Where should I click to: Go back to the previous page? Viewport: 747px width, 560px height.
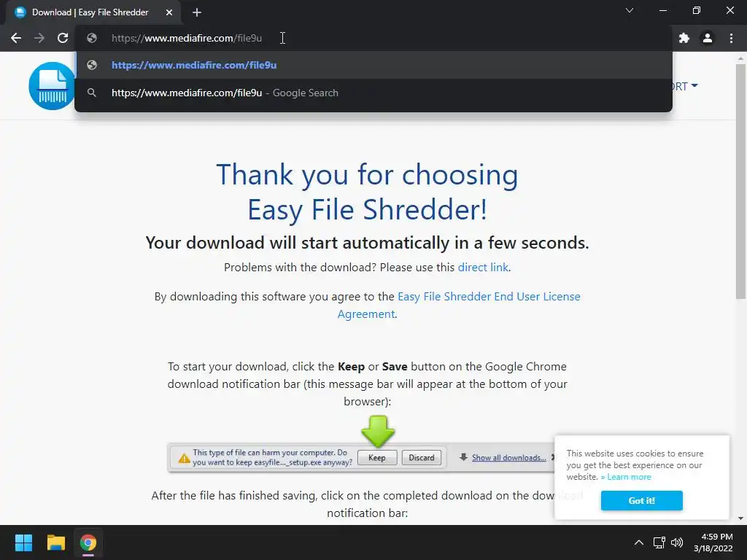click(x=16, y=38)
